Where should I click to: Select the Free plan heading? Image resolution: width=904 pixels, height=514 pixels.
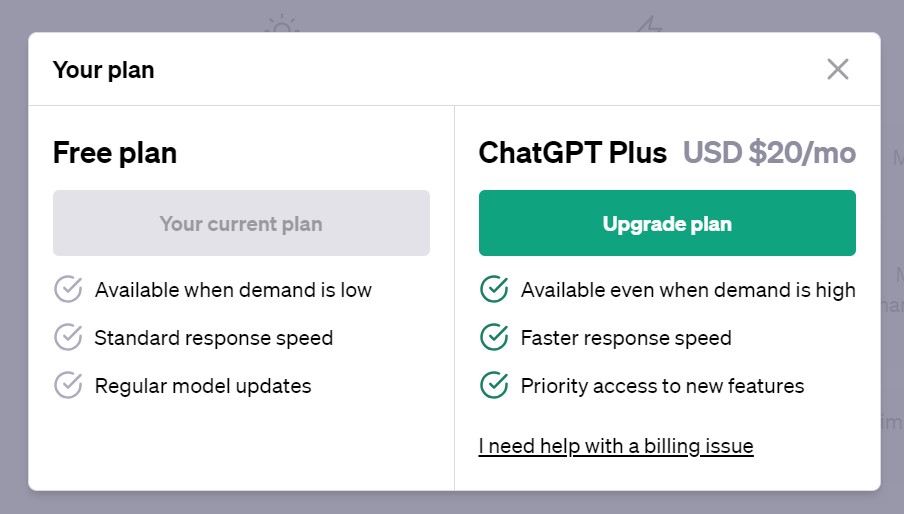point(115,153)
